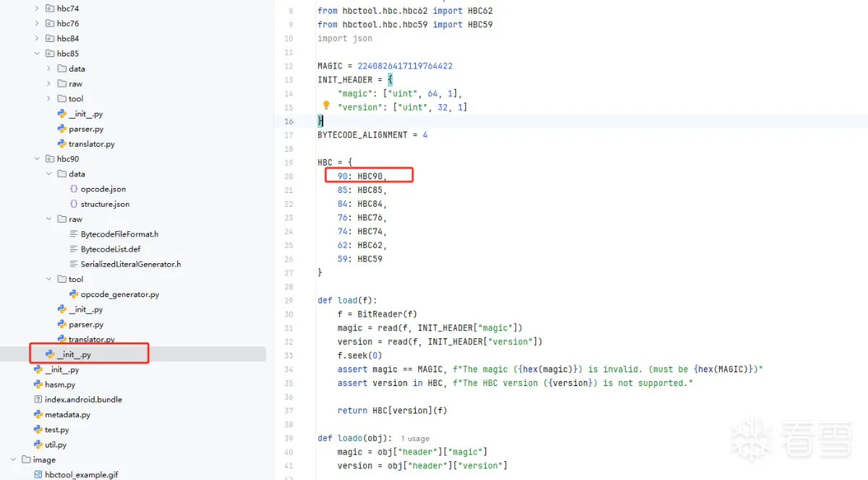Click the package folder icon of hbc74

50,9
